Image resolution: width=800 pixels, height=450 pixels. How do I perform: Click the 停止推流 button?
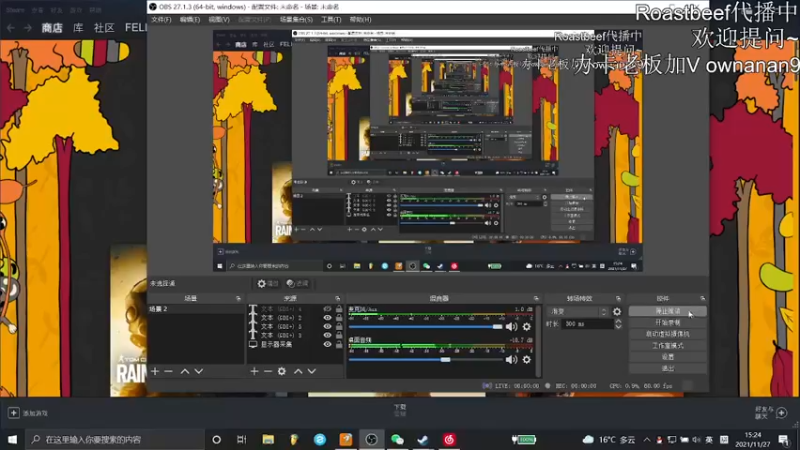[x=667, y=311]
